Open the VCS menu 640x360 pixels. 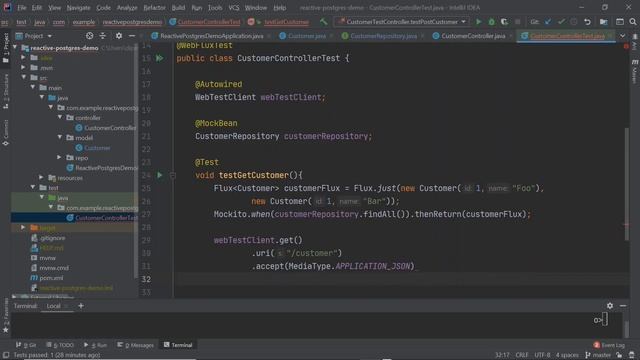pyautogui.click(x=233, y=8)
